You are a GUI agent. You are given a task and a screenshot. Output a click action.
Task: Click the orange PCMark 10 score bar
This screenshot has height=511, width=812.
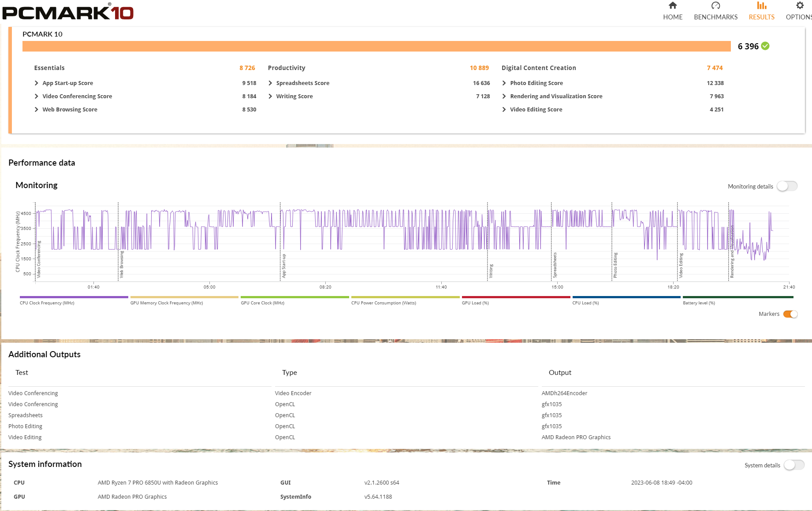[376, 46]
